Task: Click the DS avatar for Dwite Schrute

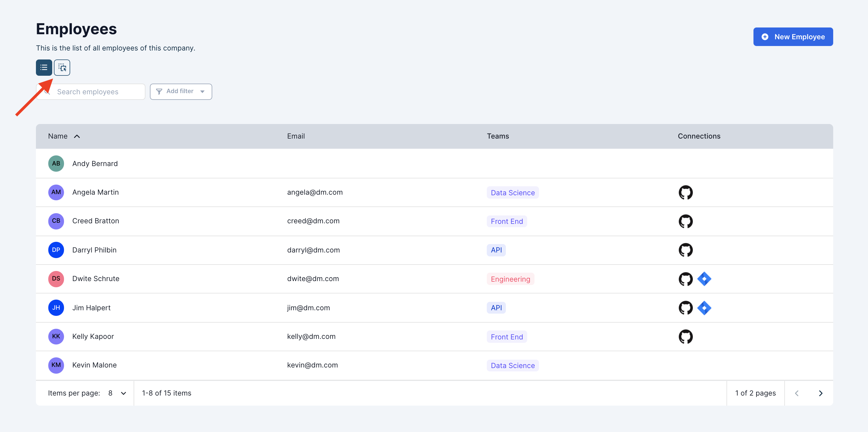Action: [56, 279]
